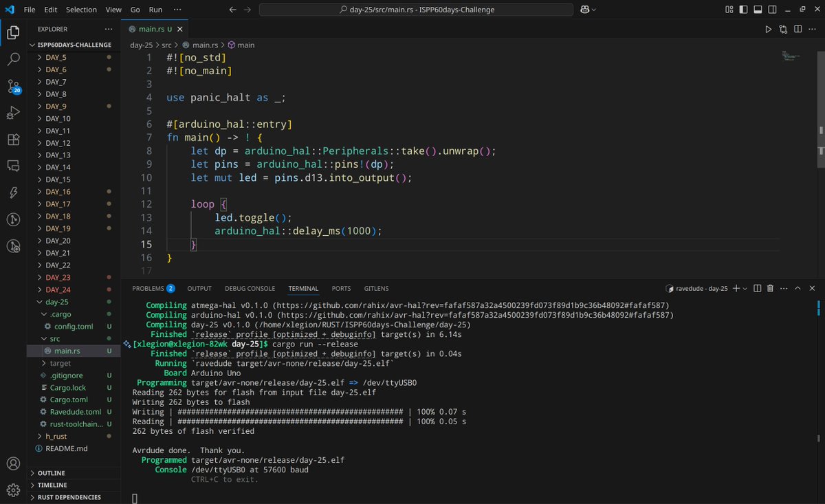Open config.toml in the explorer
Screen dimensions: 825x504
coord(74,327)
